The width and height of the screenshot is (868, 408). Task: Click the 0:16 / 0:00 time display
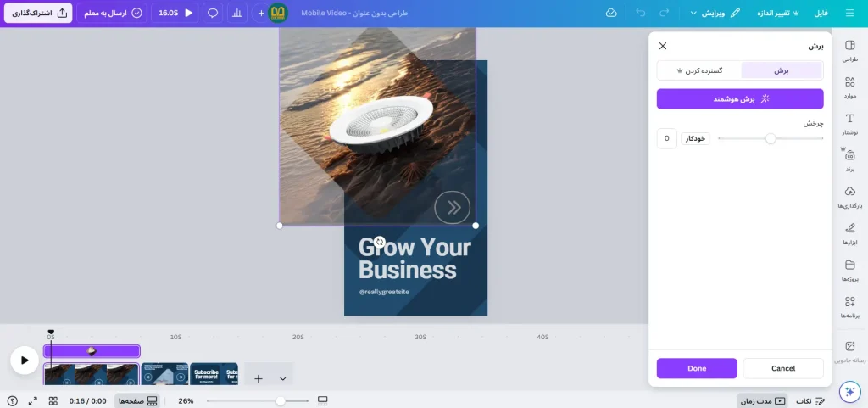[x=87, y=401]
